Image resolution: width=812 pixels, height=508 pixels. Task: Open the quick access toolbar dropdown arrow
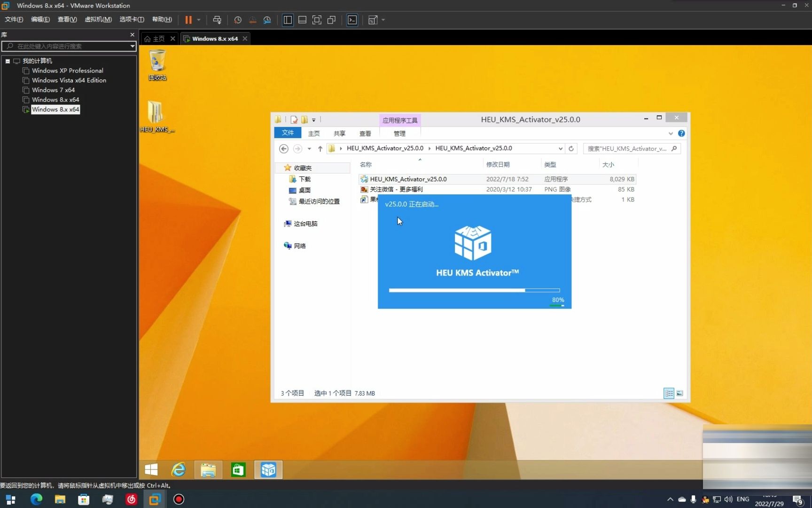(x=314, y=120)
